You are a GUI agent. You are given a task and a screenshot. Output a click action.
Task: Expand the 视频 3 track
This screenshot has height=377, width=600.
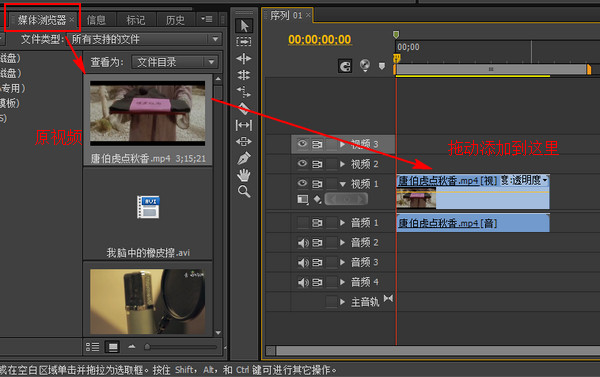click(x=343, y=144)
